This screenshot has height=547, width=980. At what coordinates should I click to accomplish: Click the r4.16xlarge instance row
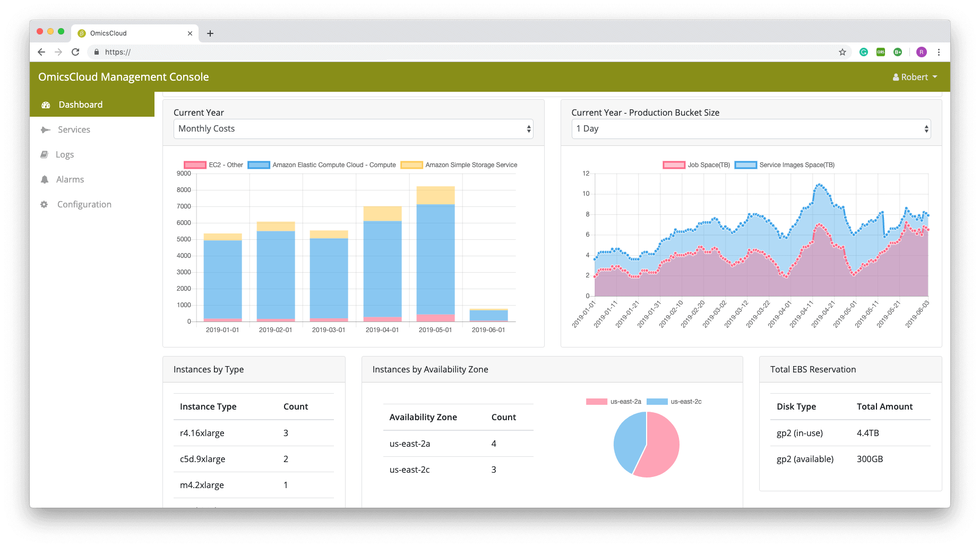tap(254, 433)
